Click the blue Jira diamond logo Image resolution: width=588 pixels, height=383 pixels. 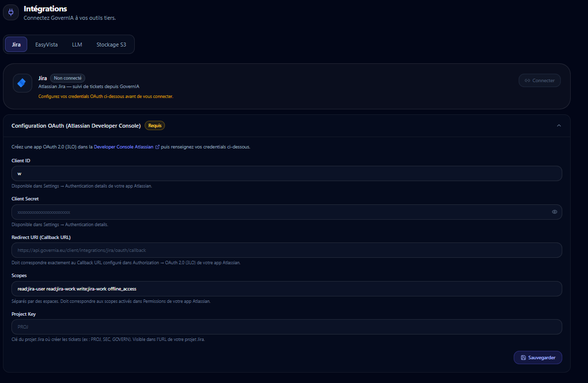click(22, 83)
